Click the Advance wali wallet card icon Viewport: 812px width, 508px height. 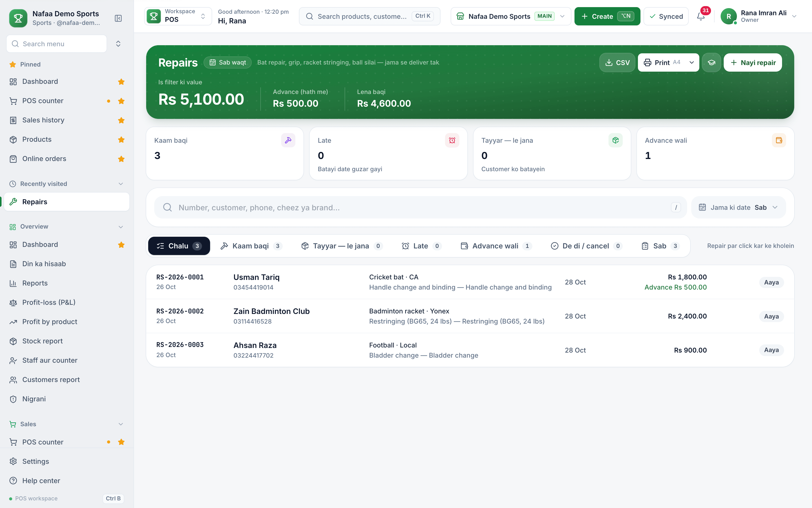click(779, 140)
